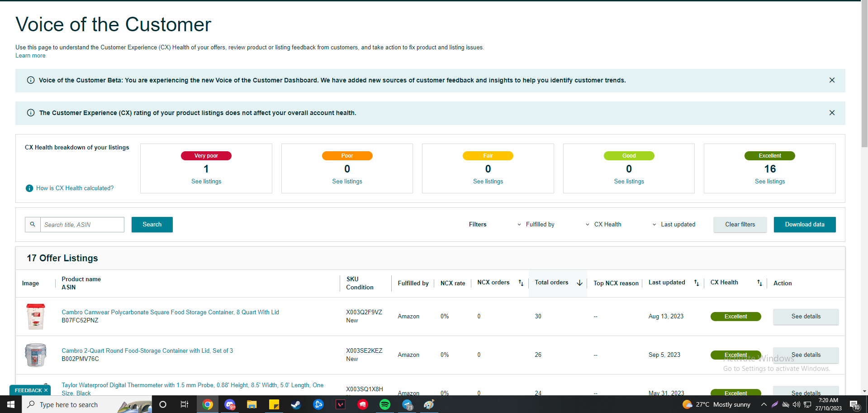Open the Learn more link
868x413 pixels.
click(x=30, y=56)
